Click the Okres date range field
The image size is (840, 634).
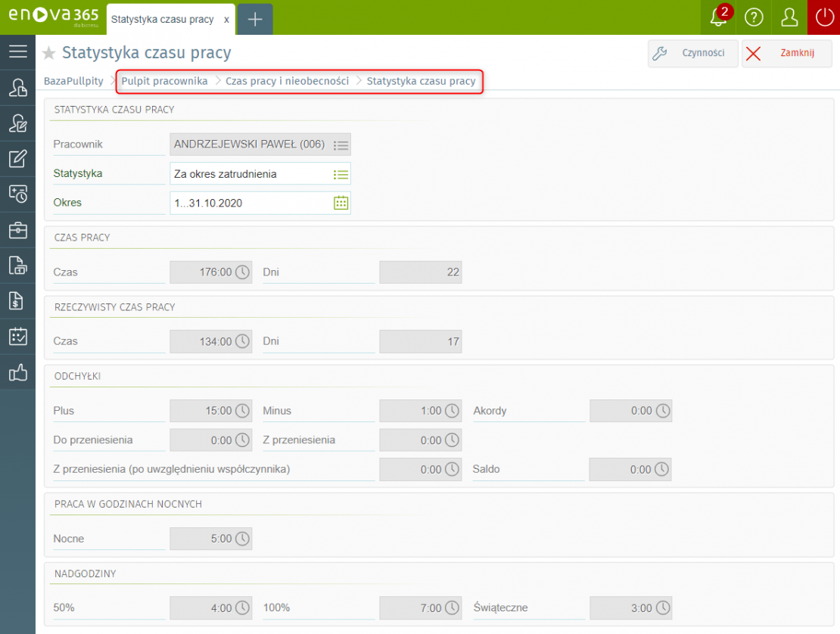250,203
